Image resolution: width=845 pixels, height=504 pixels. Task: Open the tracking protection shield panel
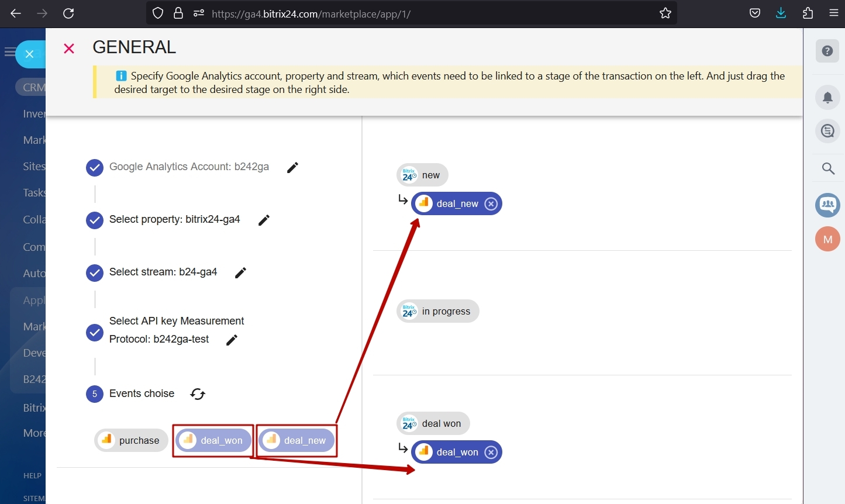pos(157,12)
